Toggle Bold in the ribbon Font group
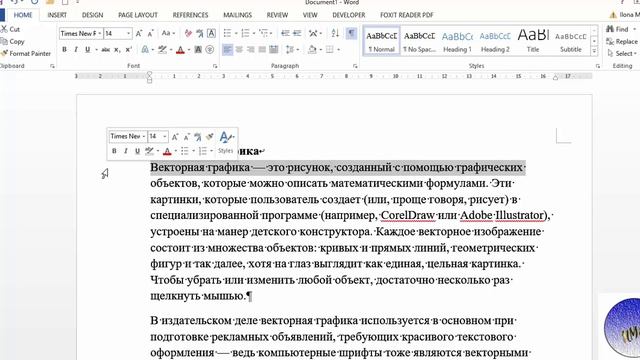 click(64, 50)
